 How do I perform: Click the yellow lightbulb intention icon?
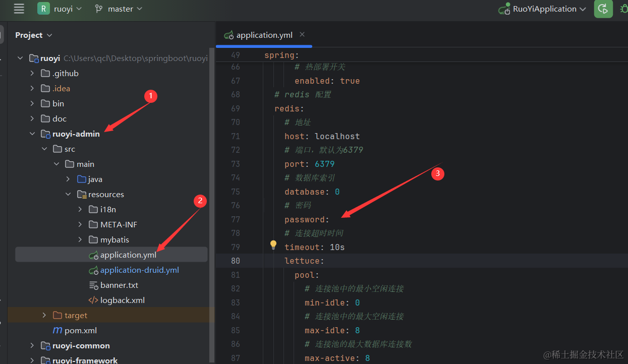pyautogui.click(x=273, y=245)
